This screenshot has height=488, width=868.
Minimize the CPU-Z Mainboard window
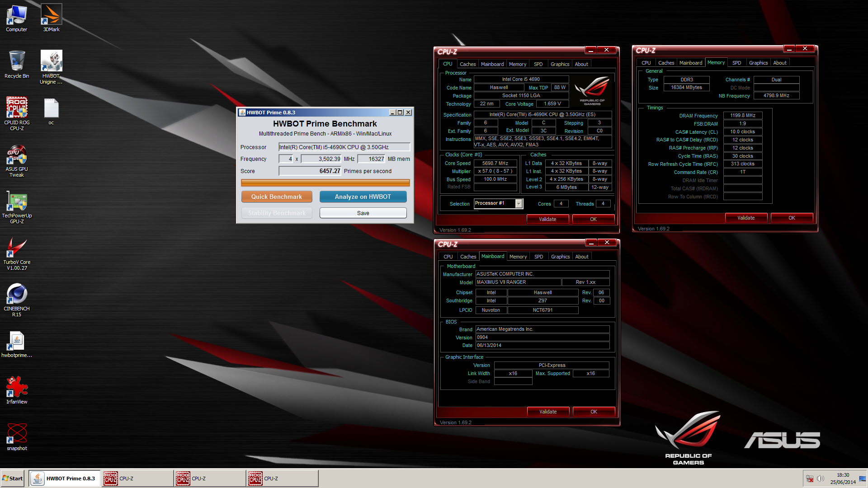pyautogui.click(x=591, y=243)
